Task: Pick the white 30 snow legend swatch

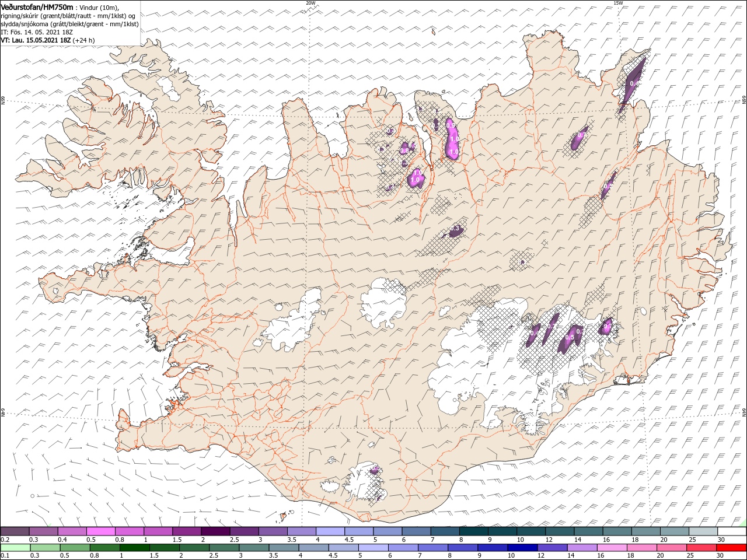Action: point(731,531)
